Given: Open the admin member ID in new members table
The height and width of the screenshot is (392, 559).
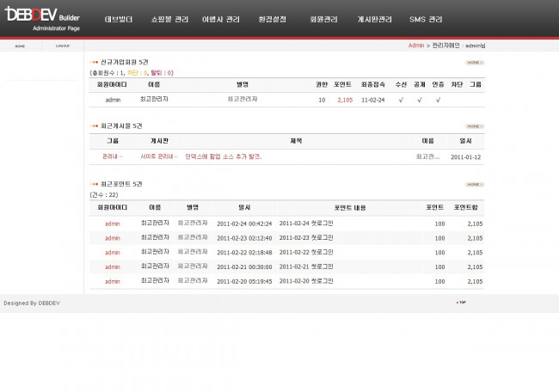Looking at the screenshot, I should click(113, 100).
